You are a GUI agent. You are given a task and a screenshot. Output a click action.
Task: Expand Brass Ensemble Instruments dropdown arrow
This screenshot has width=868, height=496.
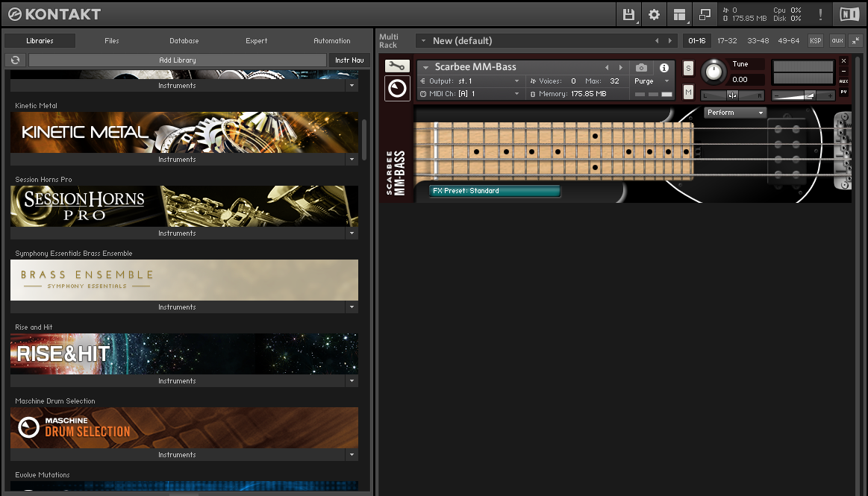[x=352, y=307]
